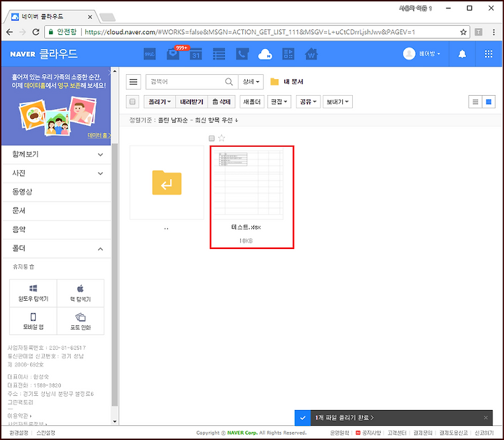Open the 편집 edit dropdown
The height and width of the screenshot is (440, 504).
click(x=279, y=102)
